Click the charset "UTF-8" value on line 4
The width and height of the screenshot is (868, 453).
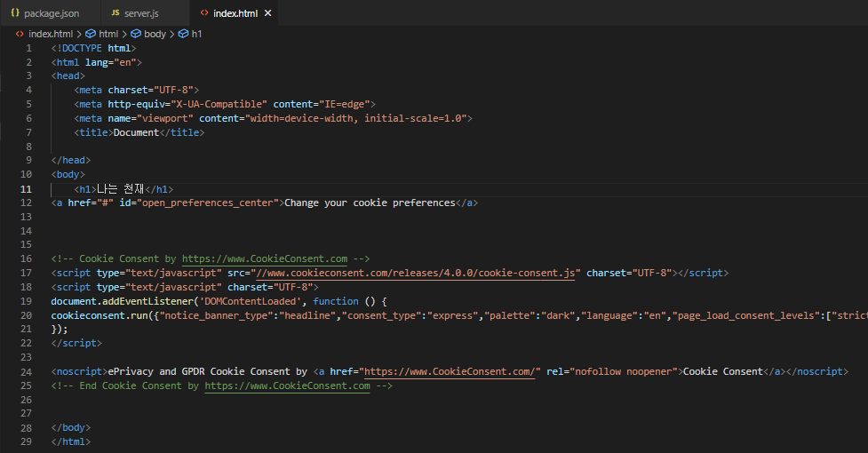pos(173,90)
